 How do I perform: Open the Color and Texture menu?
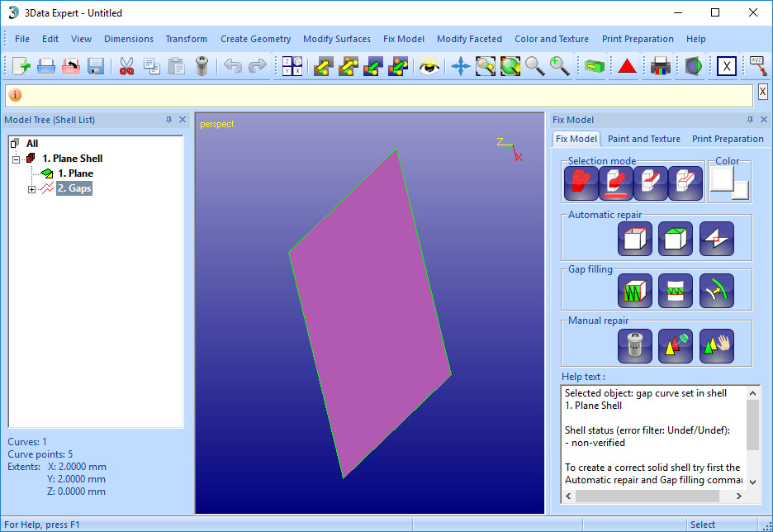tap(552, 39)
